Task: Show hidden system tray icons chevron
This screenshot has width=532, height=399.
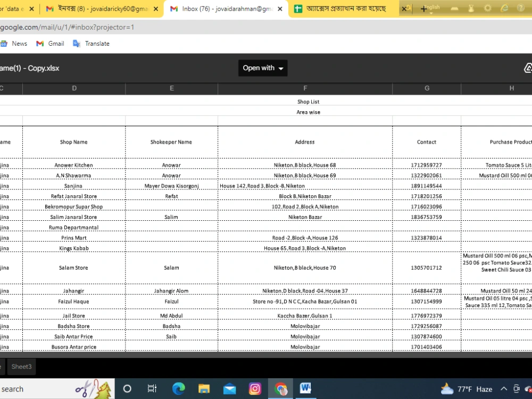Action: [x=504, y=389]
